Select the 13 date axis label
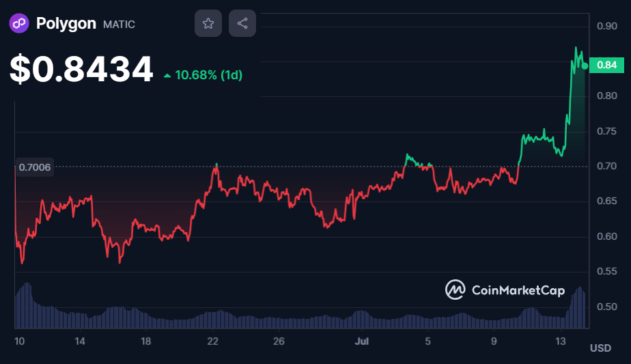Viewport: 631px width, 364px height. 561,340
